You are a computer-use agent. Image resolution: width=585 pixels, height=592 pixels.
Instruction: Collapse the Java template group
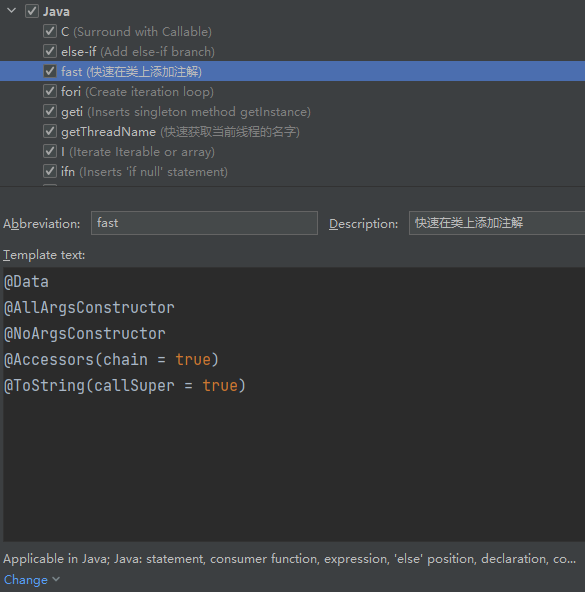click(11, 11)
